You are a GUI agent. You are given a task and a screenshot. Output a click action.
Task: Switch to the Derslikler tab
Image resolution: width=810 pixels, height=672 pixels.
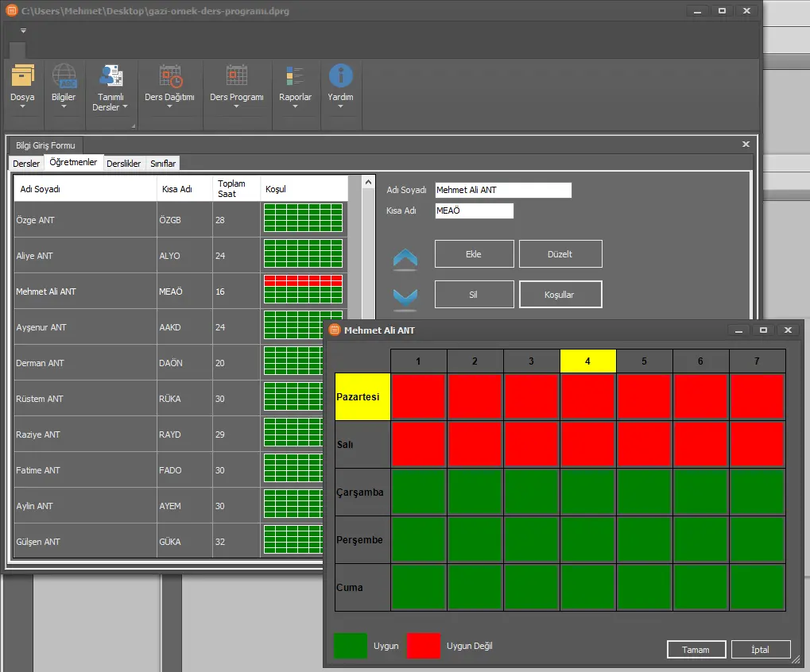pyautogui.click(x=123, y=164)
